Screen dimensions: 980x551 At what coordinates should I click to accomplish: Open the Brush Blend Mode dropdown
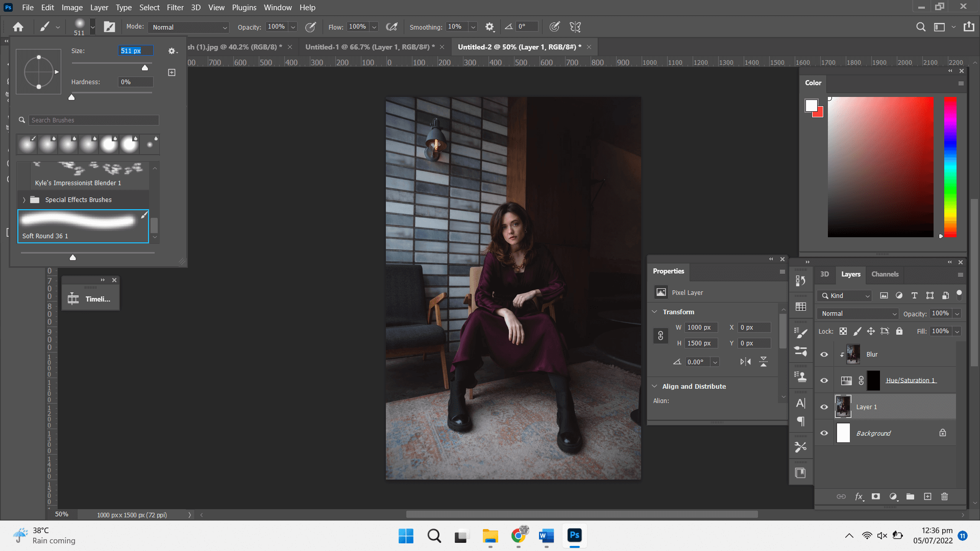(x=188, y=27)
